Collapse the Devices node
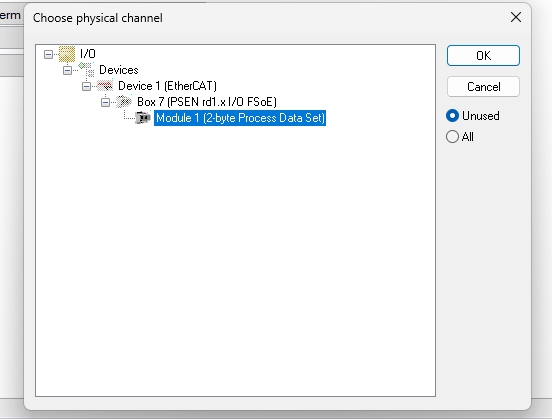Screen dimensions: 552x419 pos(67,70)
